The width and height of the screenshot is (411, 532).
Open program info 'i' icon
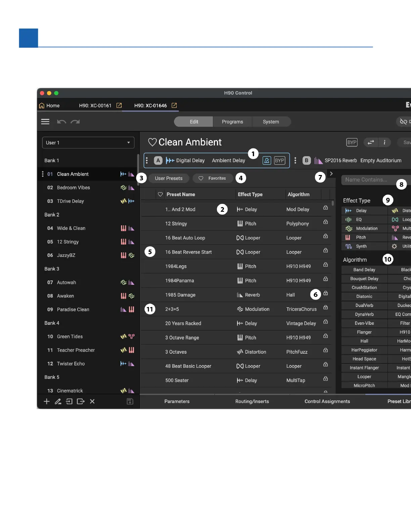pyautogui.click(x=384, y=142)
